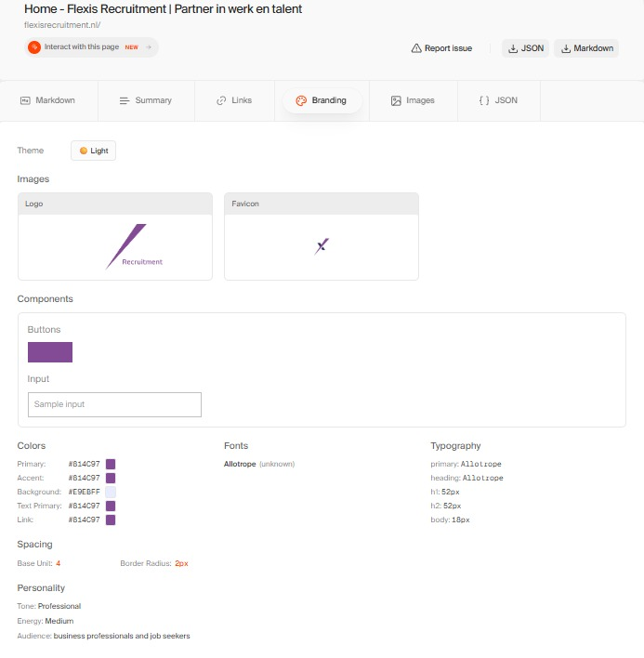Select the Favicon image preview

click(322, 246)
